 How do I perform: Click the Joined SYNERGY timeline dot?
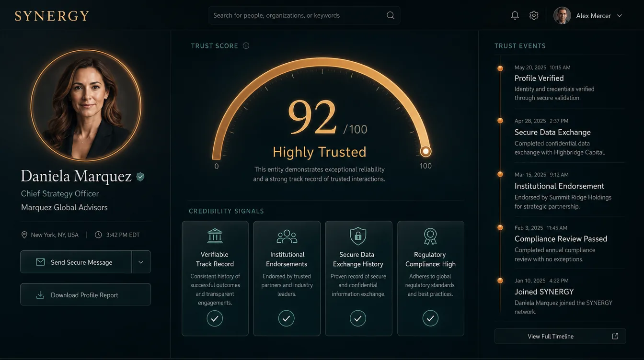(500, 281)
